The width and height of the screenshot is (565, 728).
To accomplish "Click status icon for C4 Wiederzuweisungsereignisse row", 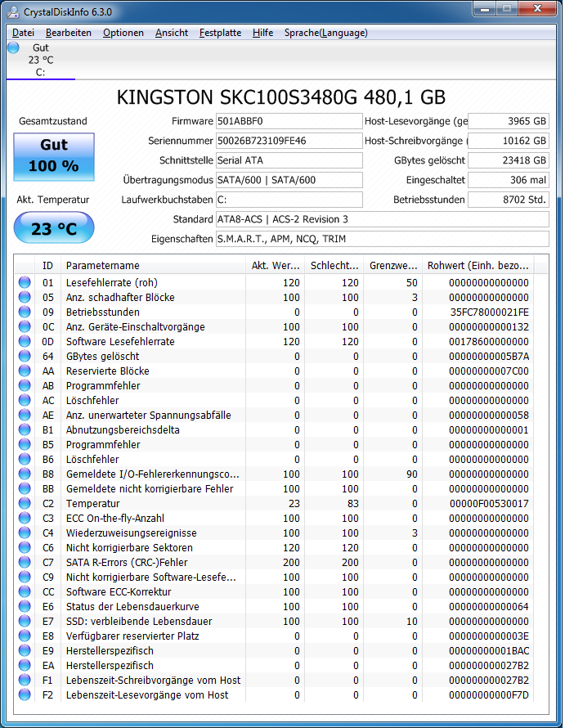I will (x=25, y=533).
